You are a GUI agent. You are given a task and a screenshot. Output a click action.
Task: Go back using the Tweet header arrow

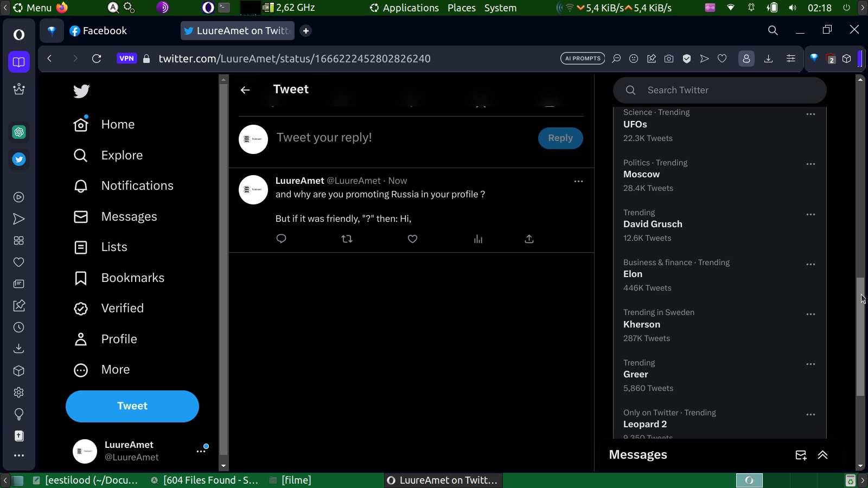coord(245,90)
